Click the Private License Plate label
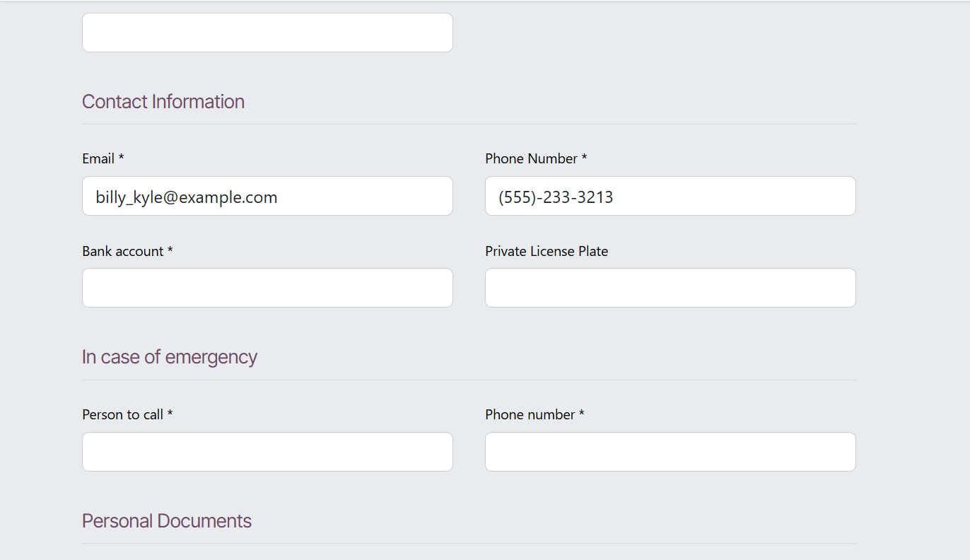Viewport: 970px width, 560px height. pos(547,252)
